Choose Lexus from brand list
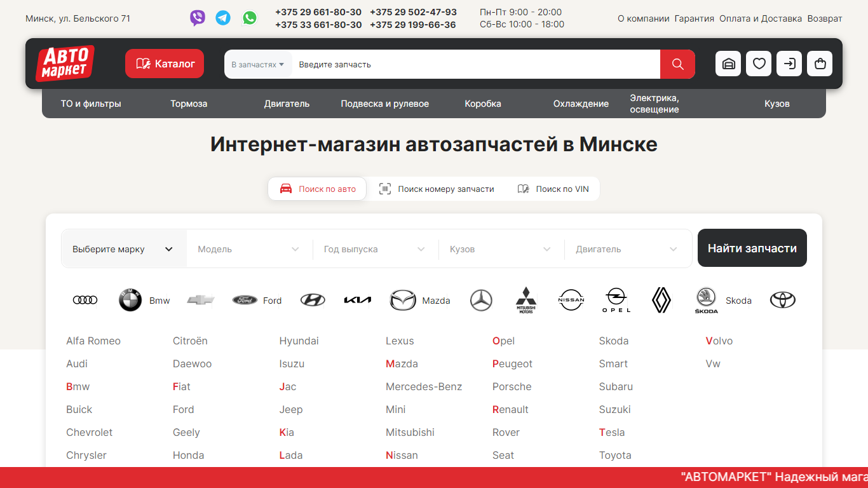The width and height of the screenshot is (868, 488). (400, 341)
